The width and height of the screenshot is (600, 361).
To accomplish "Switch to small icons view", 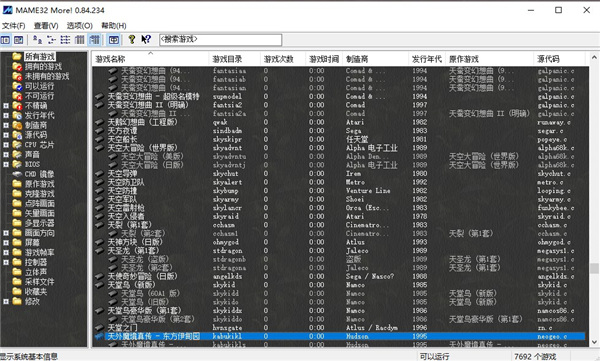I will (x=51, y=39).
